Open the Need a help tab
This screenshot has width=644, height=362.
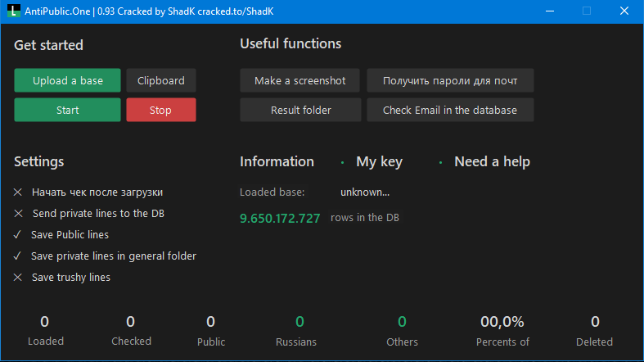[492, 161]
